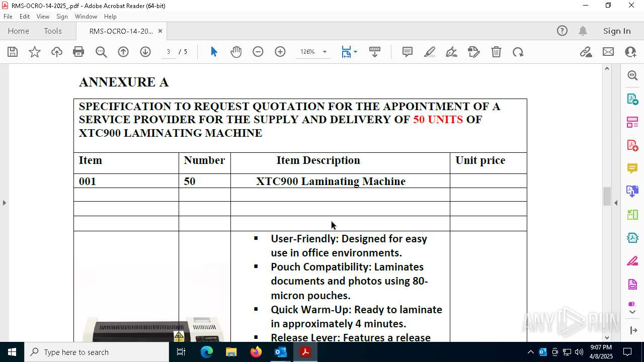
Task: Open Acrobat help icon
Action: click(562, 31)
